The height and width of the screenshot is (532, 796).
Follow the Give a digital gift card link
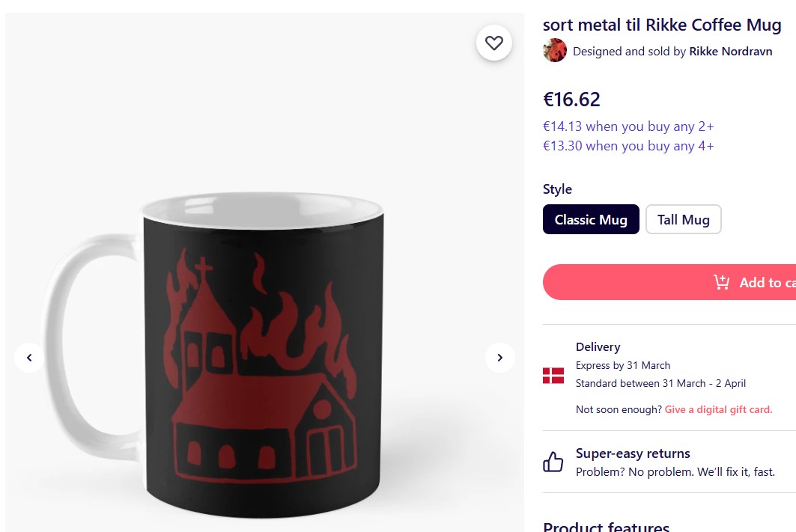tap(718, 409)
